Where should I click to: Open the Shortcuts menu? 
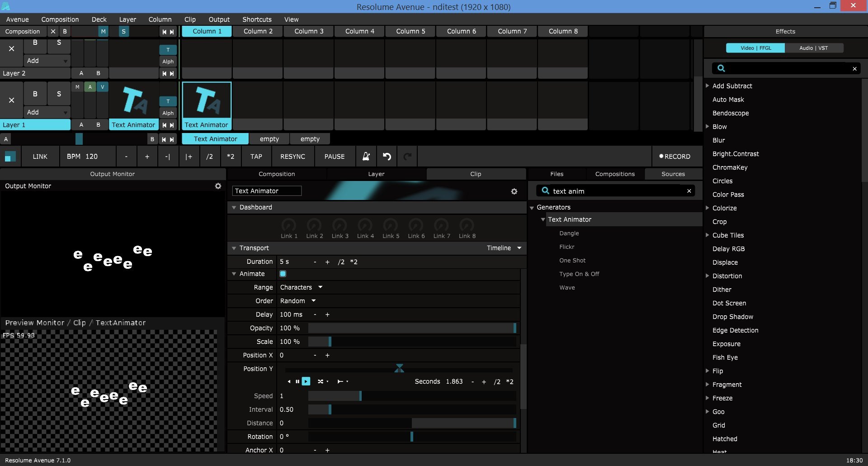257,19
